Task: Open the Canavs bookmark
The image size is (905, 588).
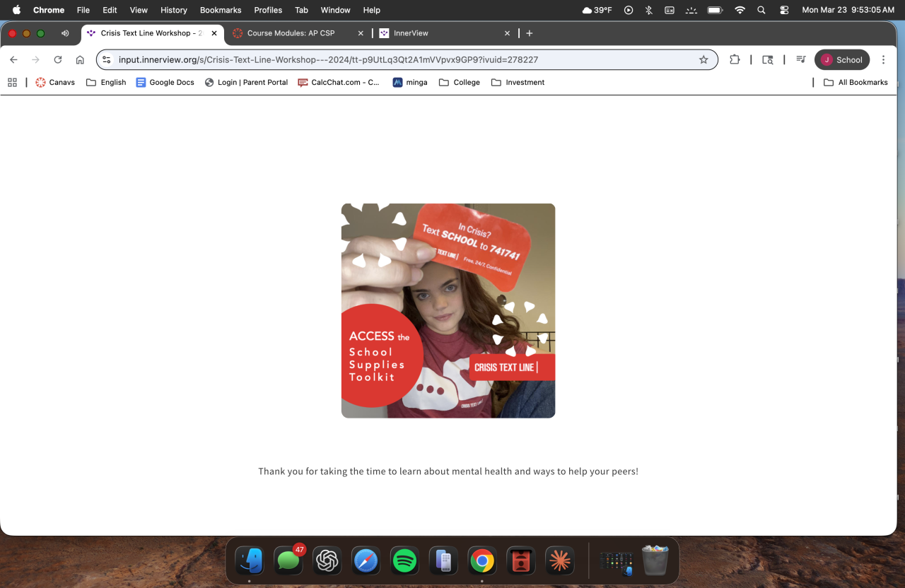Action: pos(55,83)
